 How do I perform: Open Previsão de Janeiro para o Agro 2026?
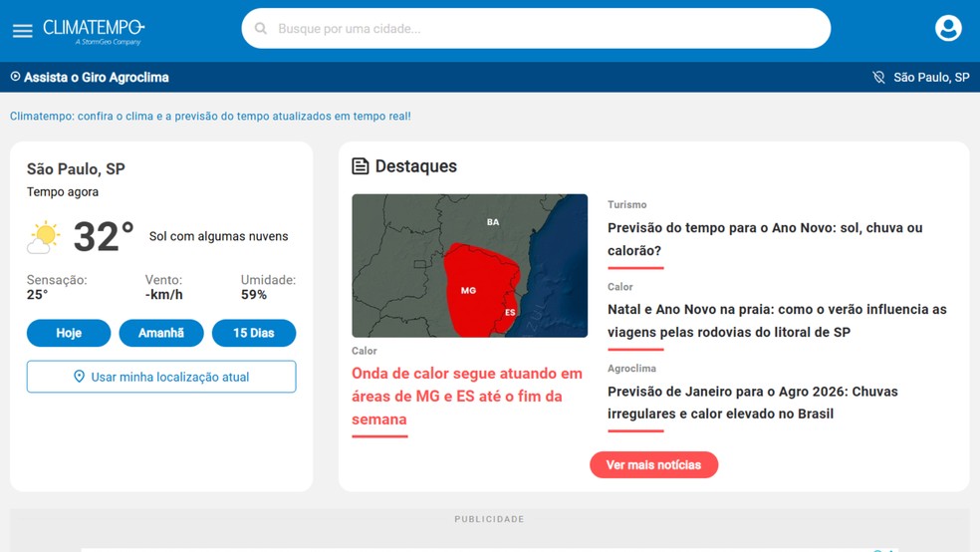pyautogui.click(x=753, y=403)
